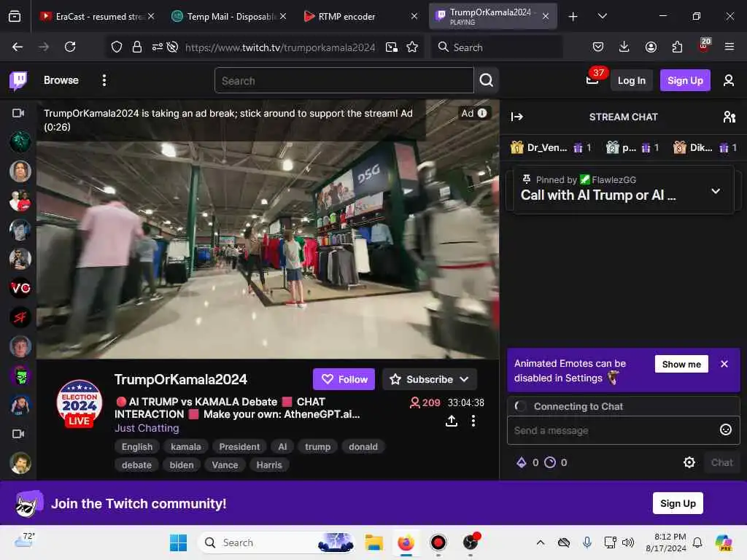Click Firefox icon in taskbar
The width and height of the screenshot is (747, 560).
tap(406, 542)
